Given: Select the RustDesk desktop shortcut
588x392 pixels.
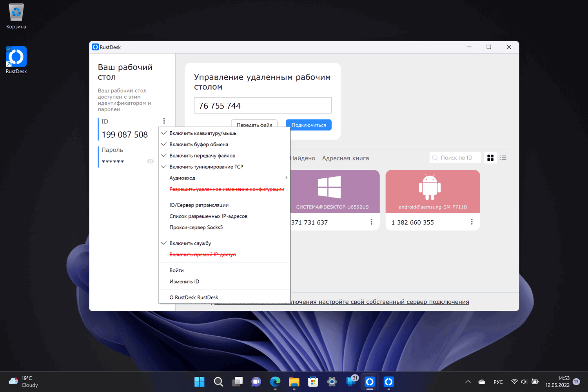Looking at the screenshot, I should tap(16, 60).
